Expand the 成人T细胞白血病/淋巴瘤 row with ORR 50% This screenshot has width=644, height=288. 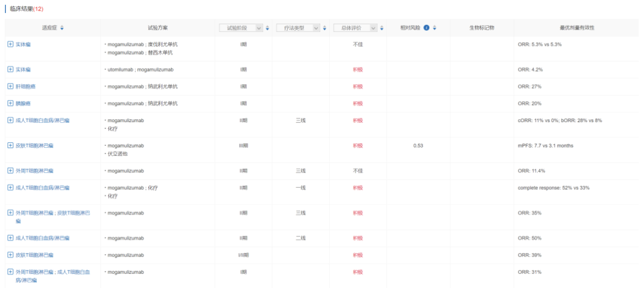coord(11,238)
